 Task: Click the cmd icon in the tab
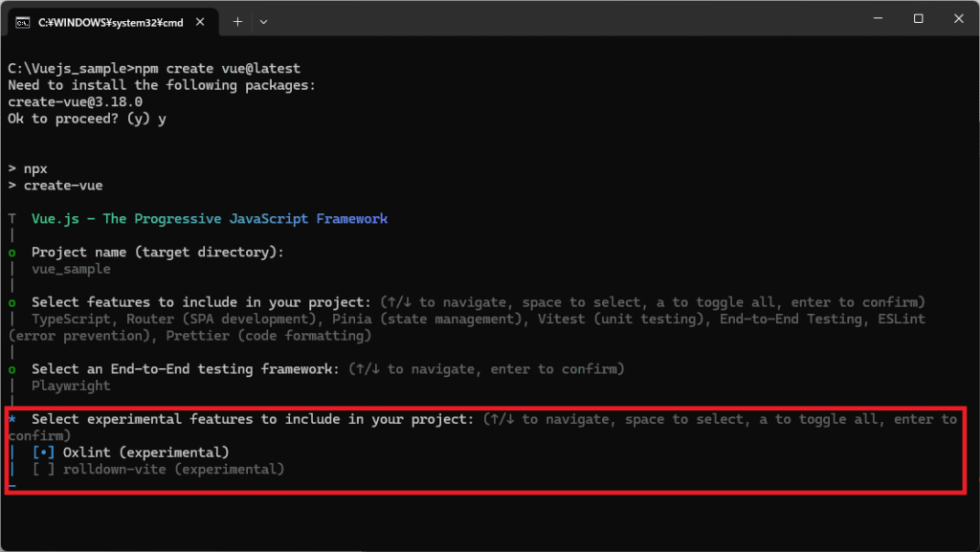coord(22,22)
